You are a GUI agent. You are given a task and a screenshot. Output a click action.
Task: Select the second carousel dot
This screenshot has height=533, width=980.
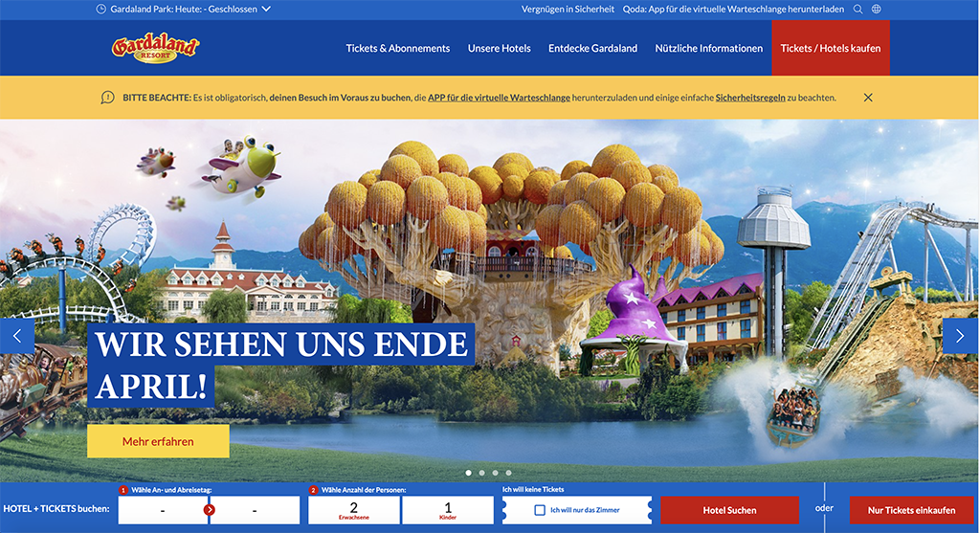pos(482,473)
